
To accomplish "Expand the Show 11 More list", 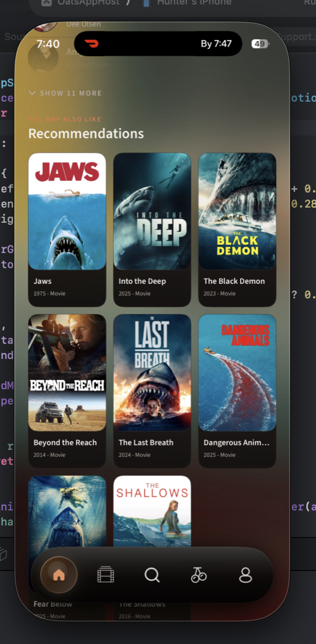I will [x=66, y=93].
